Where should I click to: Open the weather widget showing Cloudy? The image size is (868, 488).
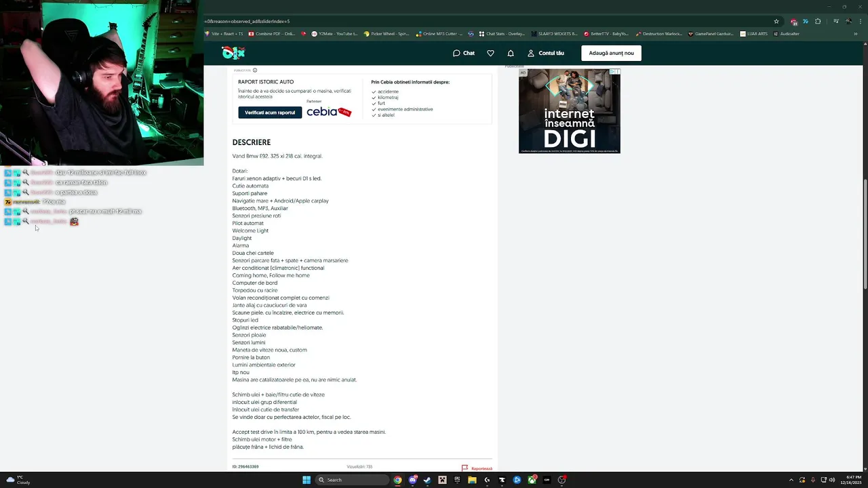click(18, 480)
